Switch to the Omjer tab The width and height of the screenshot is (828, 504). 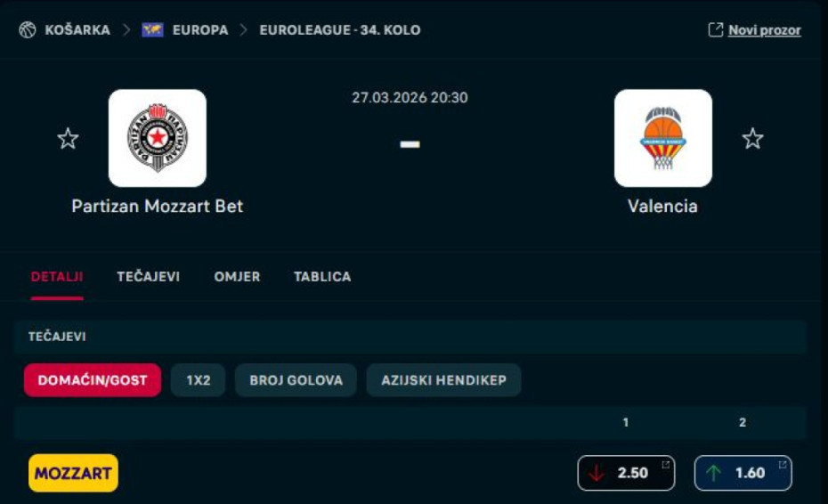237,276
